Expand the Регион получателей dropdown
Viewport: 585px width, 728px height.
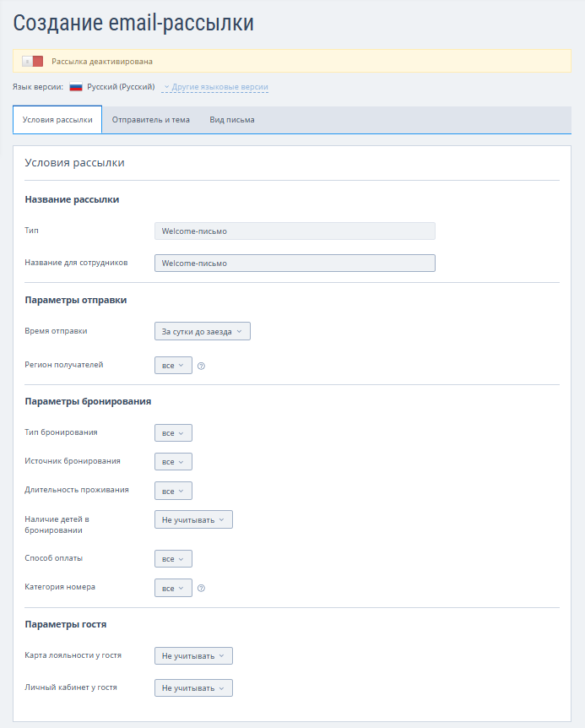(x=173, y=366)
